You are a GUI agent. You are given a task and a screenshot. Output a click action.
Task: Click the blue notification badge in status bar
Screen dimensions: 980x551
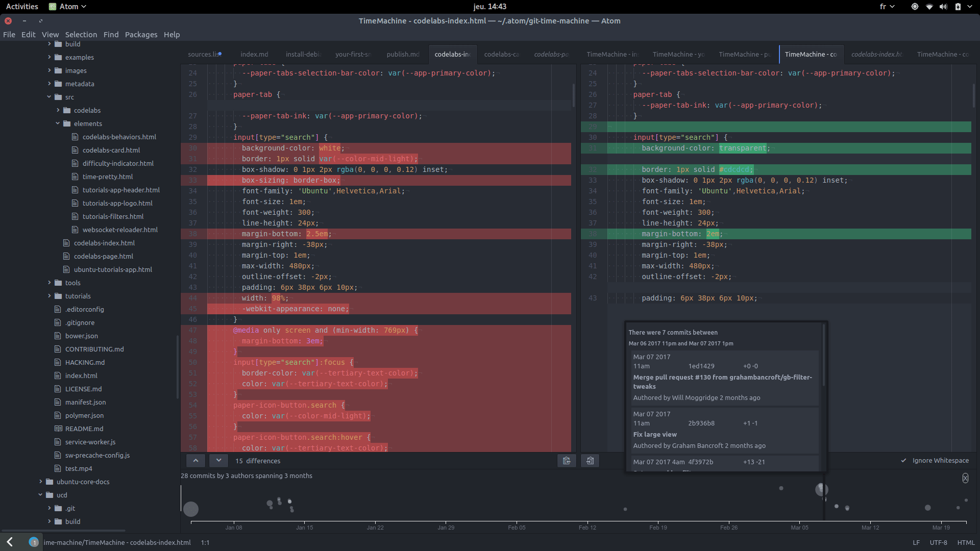pos(34,542)
